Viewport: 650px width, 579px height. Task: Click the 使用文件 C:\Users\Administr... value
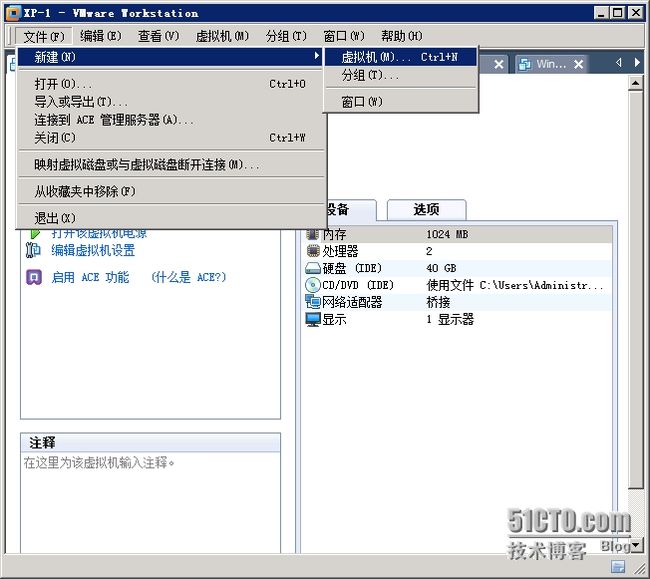[515, 285]
